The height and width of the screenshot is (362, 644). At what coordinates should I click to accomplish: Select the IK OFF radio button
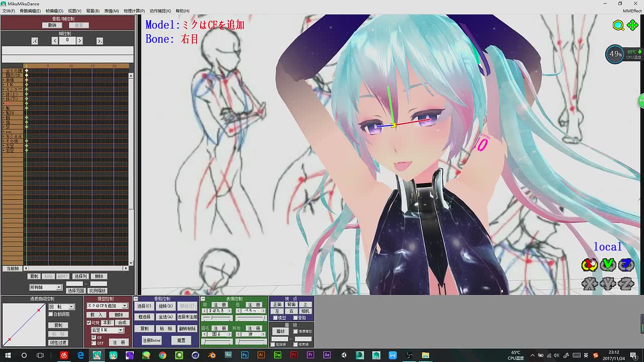click(94, 343)
